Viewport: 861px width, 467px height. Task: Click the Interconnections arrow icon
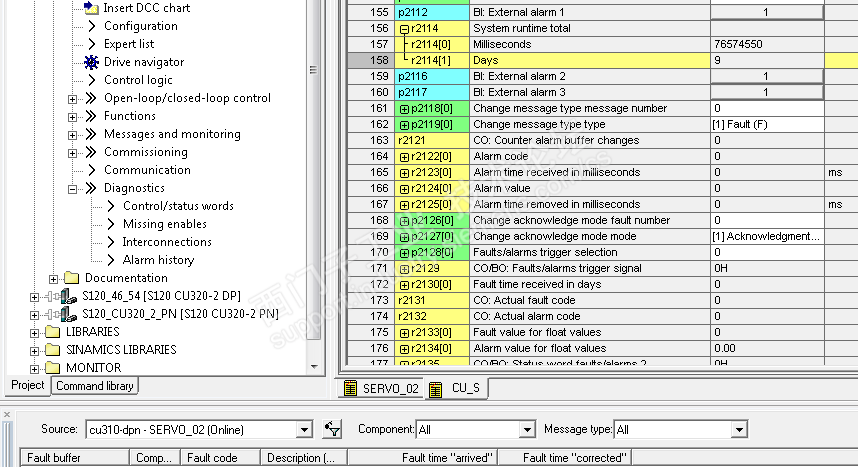(x=111, y=242)
